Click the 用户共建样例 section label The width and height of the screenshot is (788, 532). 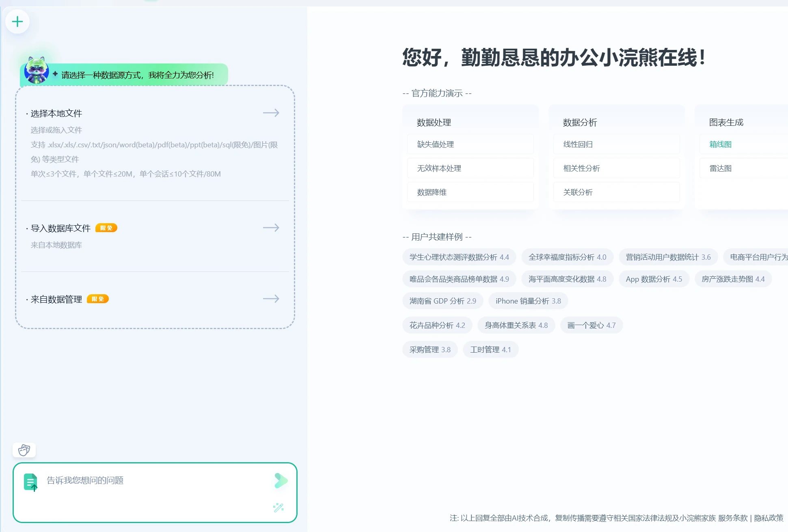437,237
